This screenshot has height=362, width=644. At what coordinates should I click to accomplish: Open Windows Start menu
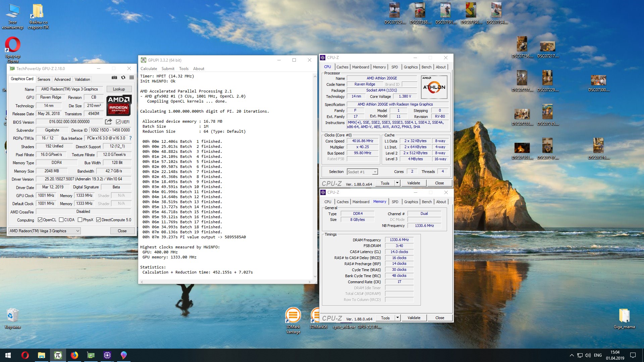click(x=8, y=355)
